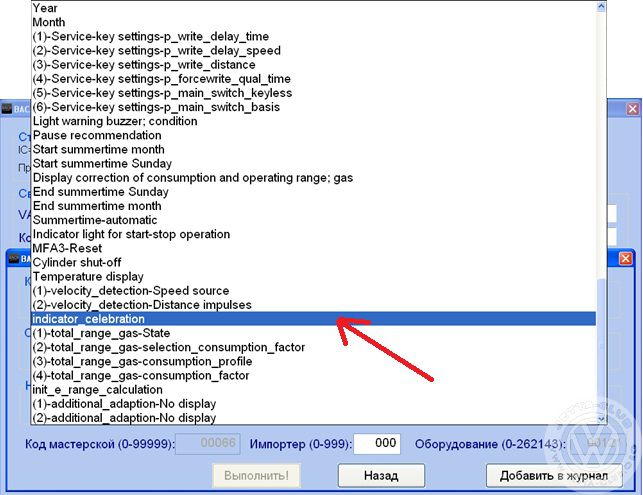Select Pause recommendation entry
This screenshot has height=495, width=643.
(x=92, y=135)
